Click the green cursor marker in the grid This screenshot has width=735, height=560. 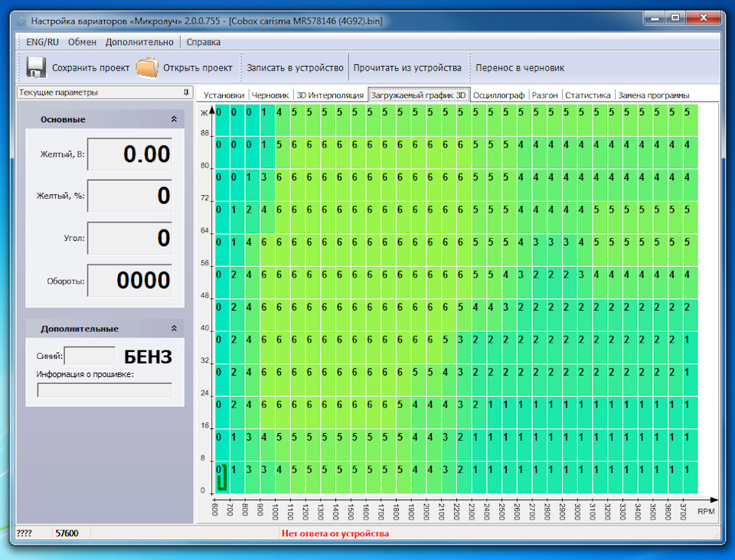[222, 480]
